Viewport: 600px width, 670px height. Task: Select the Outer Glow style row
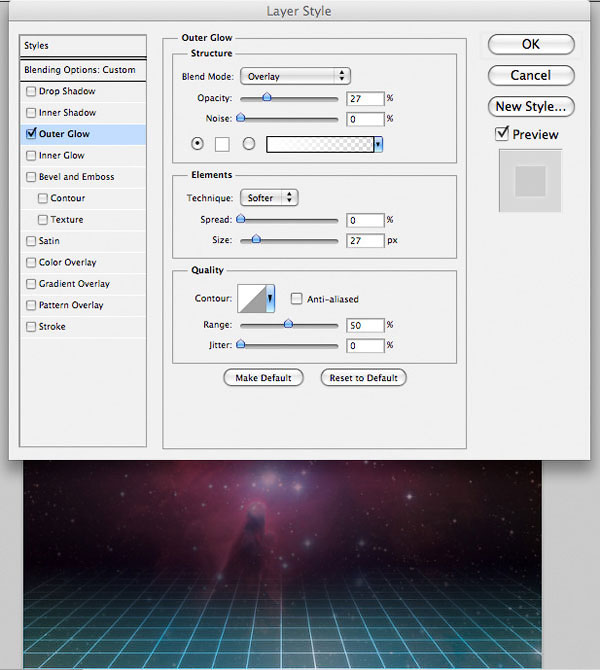(83, 134)
